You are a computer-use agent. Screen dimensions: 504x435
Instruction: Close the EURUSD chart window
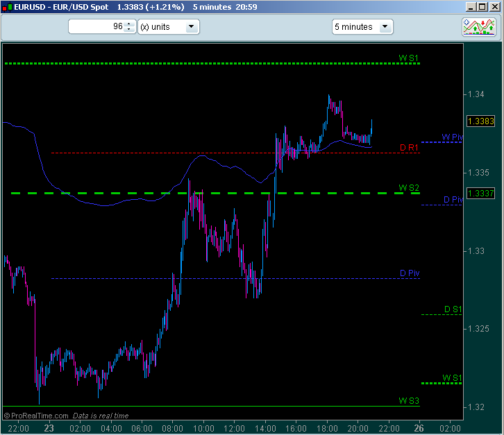pos(494,7)
